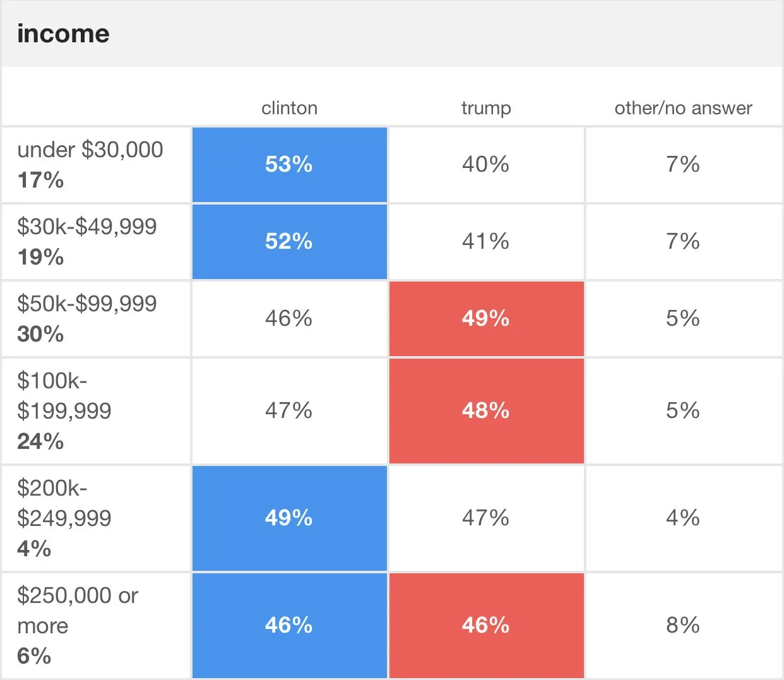Viewport: 784px width, 680px height.
Task: Select the $250,000 or more row label
Action: pos(77,610)
